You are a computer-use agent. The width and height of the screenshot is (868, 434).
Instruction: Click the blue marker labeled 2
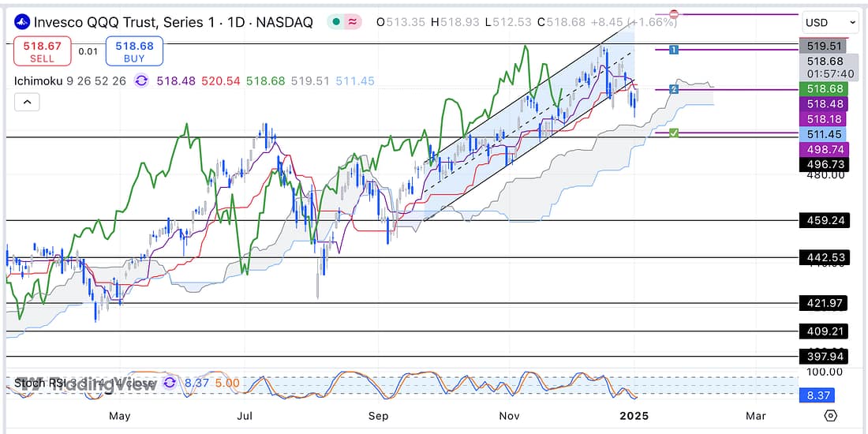(673, 89)
